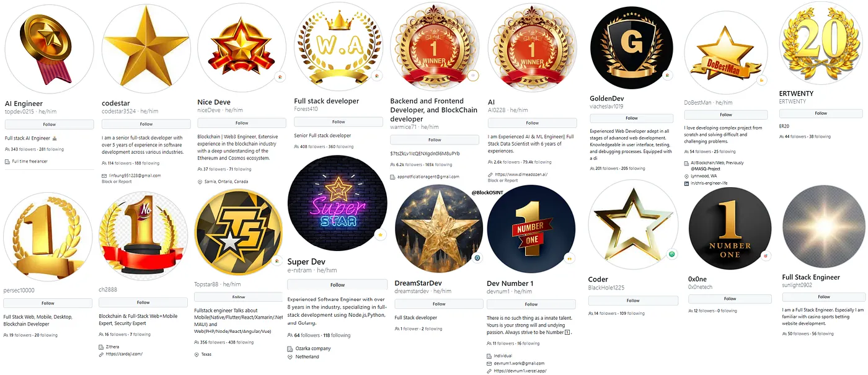This screenshot has width=868, height=375.
Task: Open the devnum1.vercel.app link
Action: pos(520,371)
